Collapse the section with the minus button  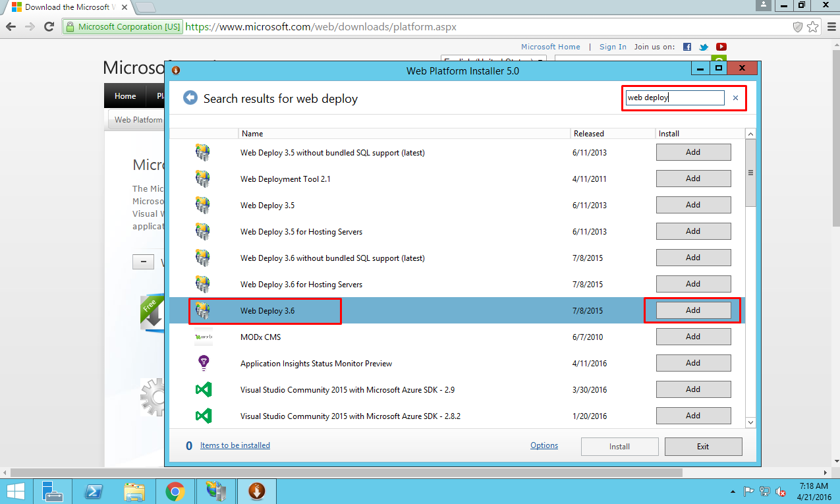point(143,262)
